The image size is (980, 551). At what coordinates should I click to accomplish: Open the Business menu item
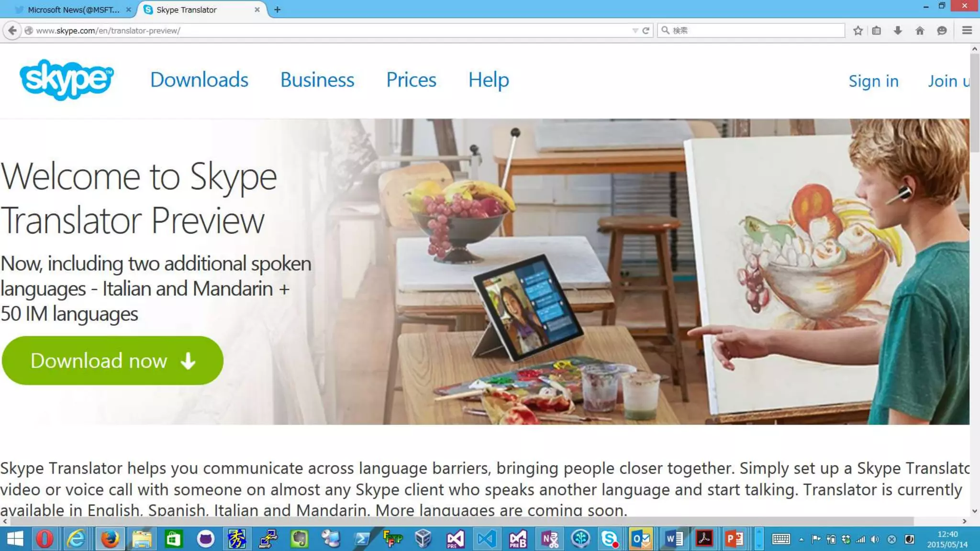(x=317, y=79)
